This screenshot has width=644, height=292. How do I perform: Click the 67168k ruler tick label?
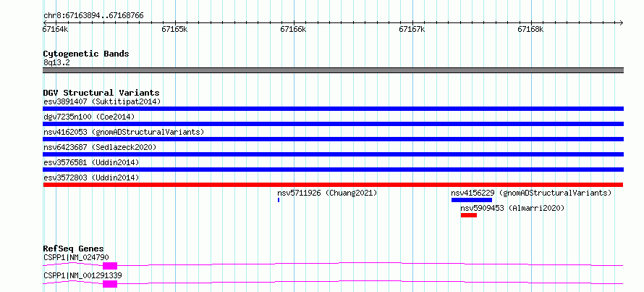[530, 29]
